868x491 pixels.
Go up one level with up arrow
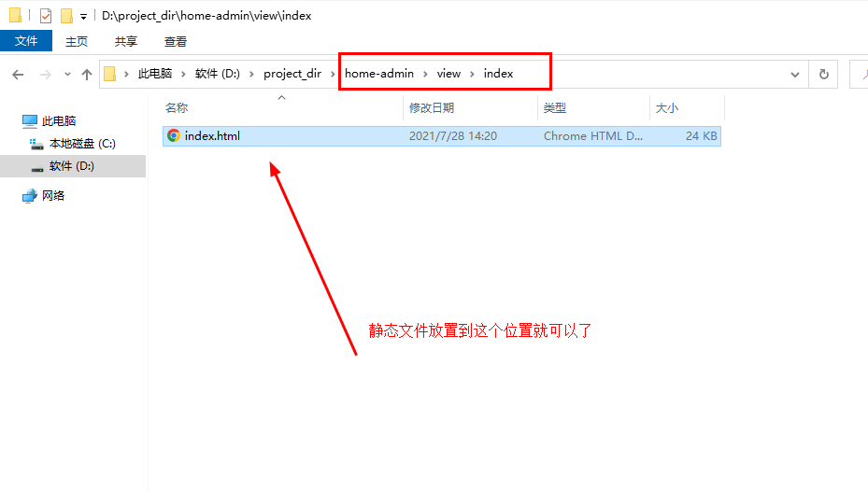pos(86,74)
